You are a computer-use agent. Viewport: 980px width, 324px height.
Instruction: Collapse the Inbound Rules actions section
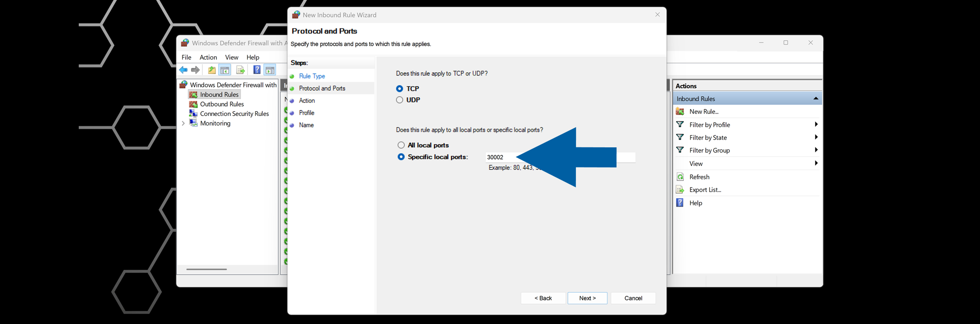816,98
